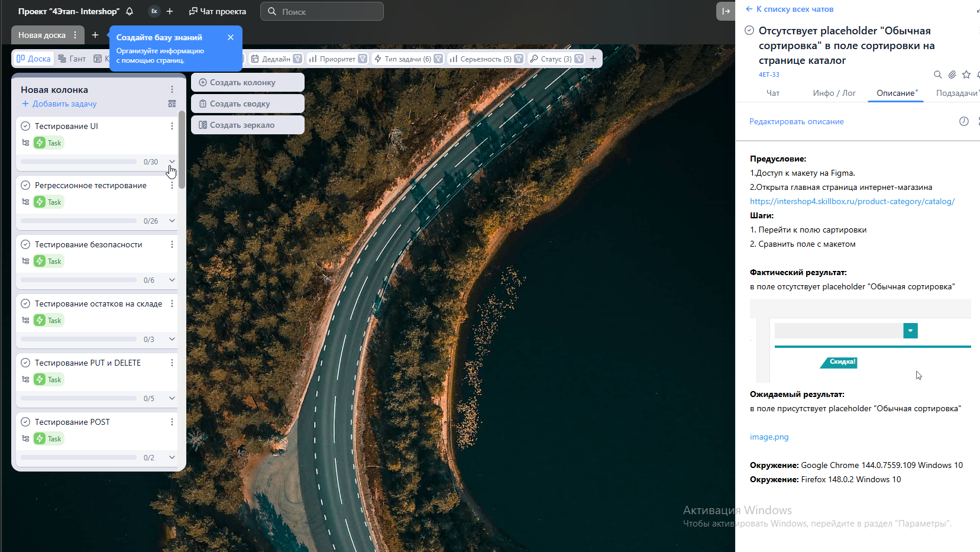Open the intershop4.skillbox.ru catalog link
Screen dimensions: 980x552
click(852, 201)
